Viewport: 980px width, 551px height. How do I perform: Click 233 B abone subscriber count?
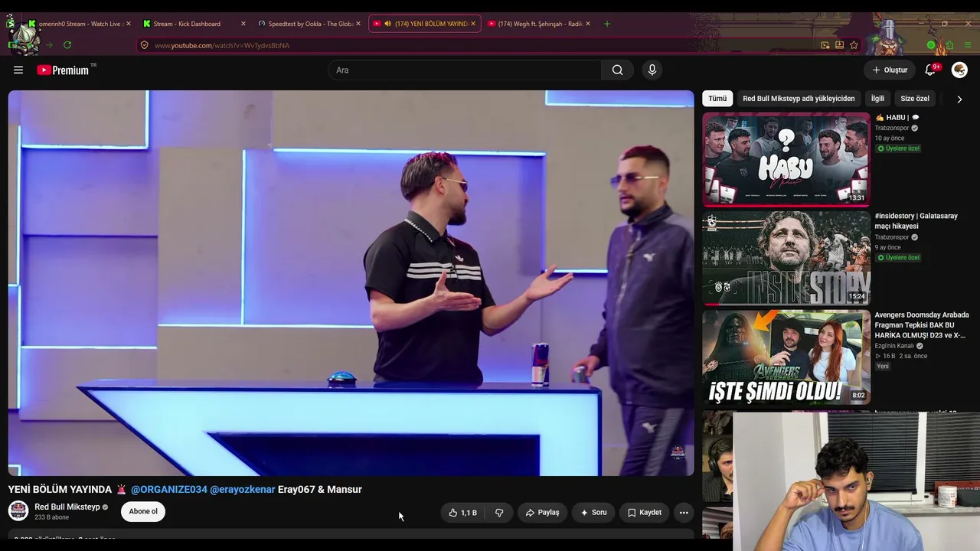[x=51, y=517]
